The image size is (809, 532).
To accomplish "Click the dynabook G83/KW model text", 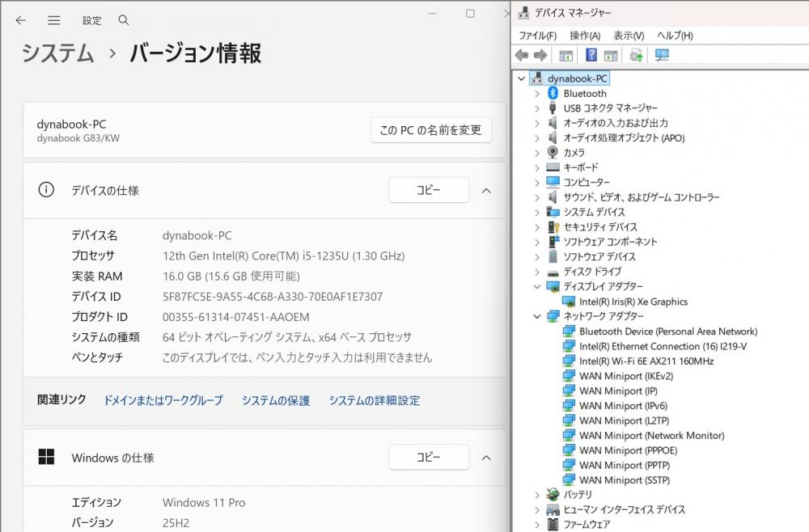I will point(78,138).
